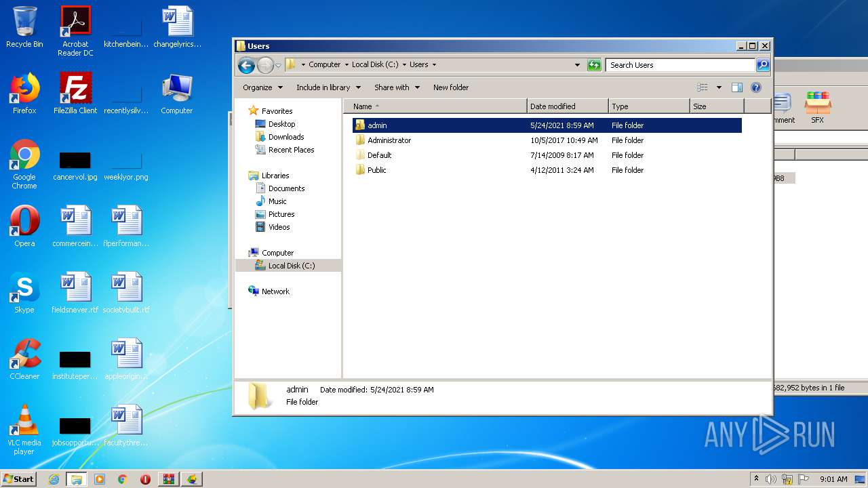
Task: Open Videos library in navigation pane
Action: [273, 227]
